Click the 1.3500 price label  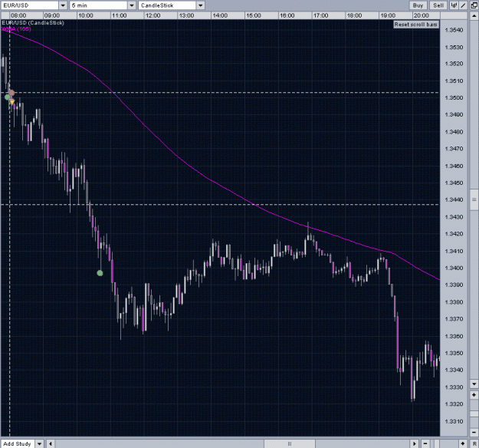pyautogui.click(x=454, y=98)
